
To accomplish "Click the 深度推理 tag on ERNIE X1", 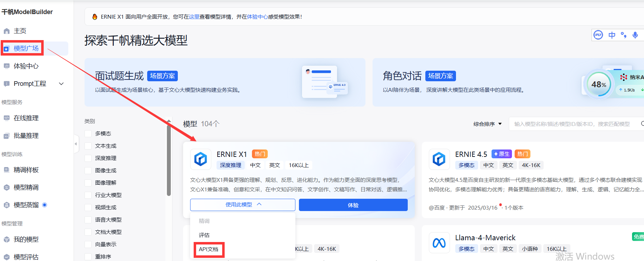I will (231, 165).
